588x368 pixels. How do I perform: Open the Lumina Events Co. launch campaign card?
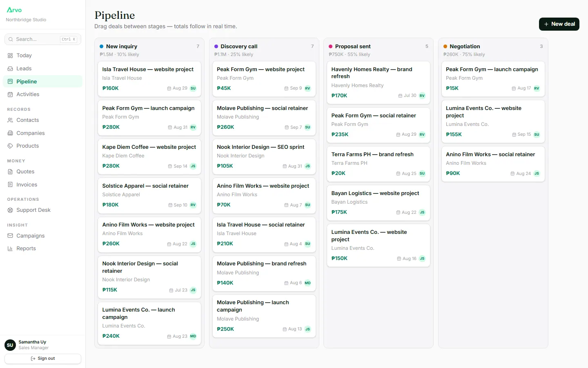[x=149, y=323]
